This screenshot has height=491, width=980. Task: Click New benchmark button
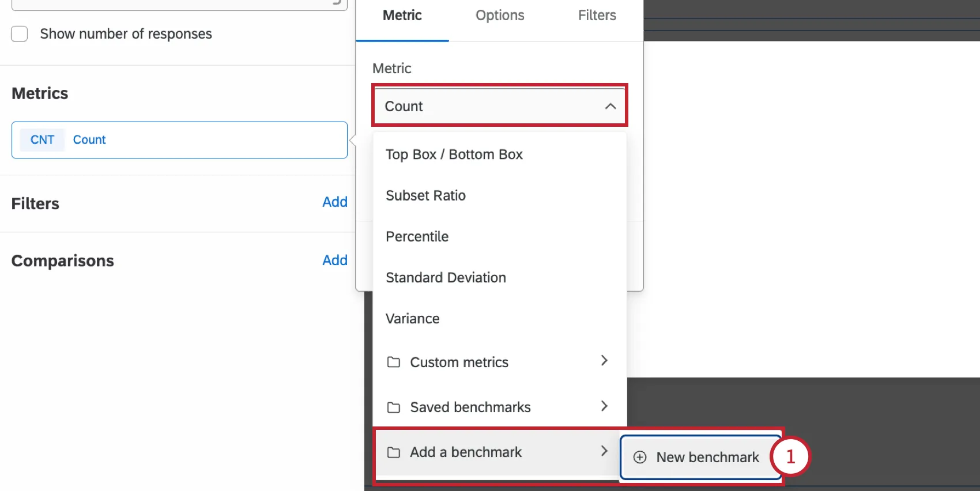(700, 457)
